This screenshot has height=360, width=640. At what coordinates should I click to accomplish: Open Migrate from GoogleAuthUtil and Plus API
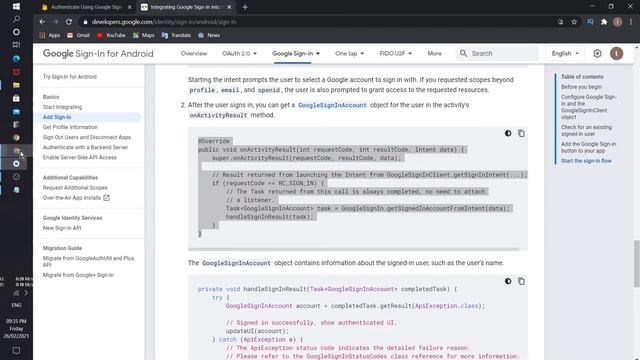[89, 262]
